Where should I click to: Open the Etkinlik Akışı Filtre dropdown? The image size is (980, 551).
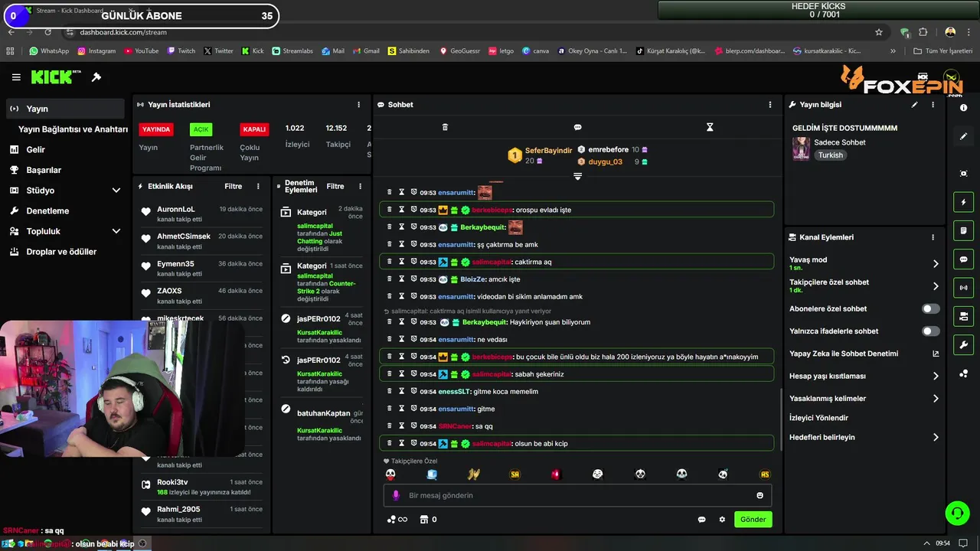(233, 186)
